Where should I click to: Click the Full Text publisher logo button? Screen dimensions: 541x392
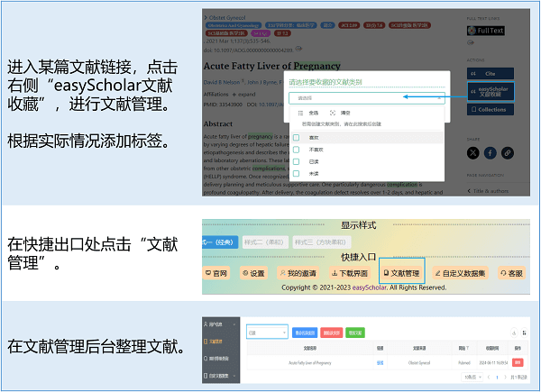pos(486,31)
